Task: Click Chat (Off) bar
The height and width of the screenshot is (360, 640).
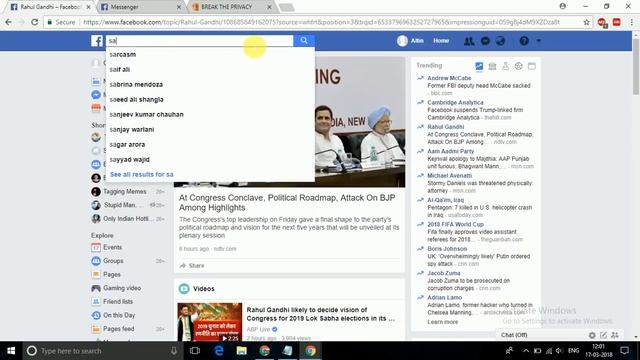Action: click(x=514, y=335)
